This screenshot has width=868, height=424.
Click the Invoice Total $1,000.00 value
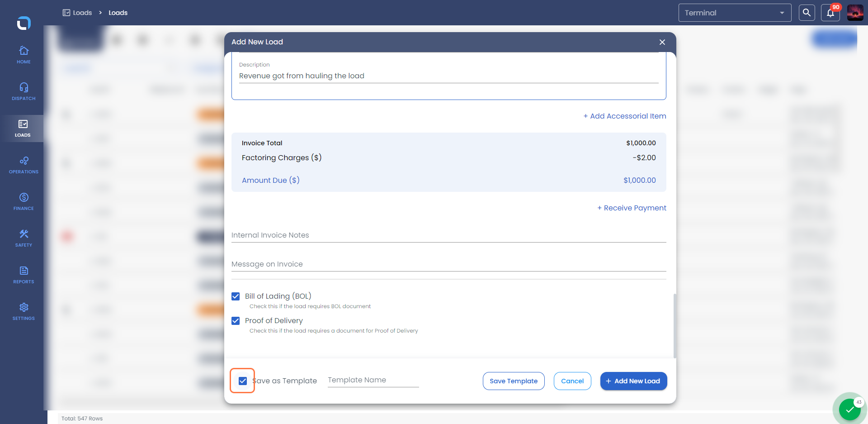tap(641, 143)
